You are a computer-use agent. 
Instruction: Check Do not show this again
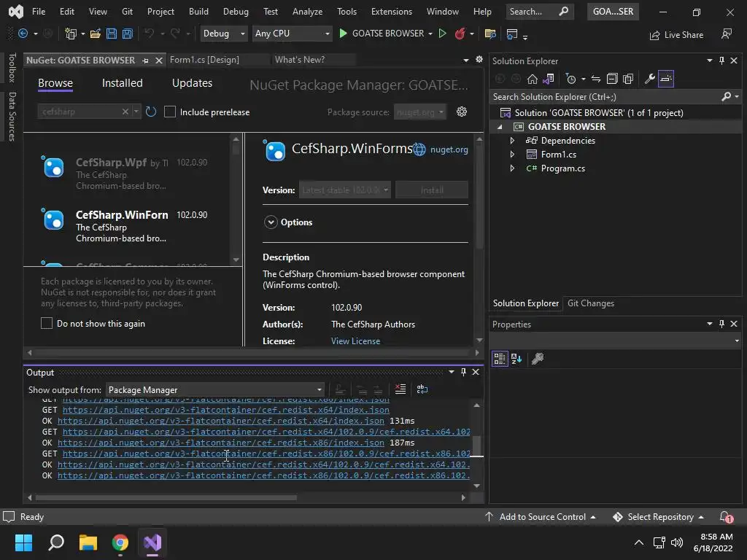click(46, 323)
